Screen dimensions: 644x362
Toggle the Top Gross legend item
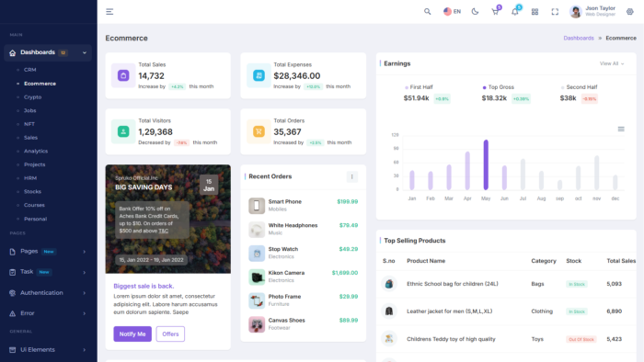tap(499, 87)
